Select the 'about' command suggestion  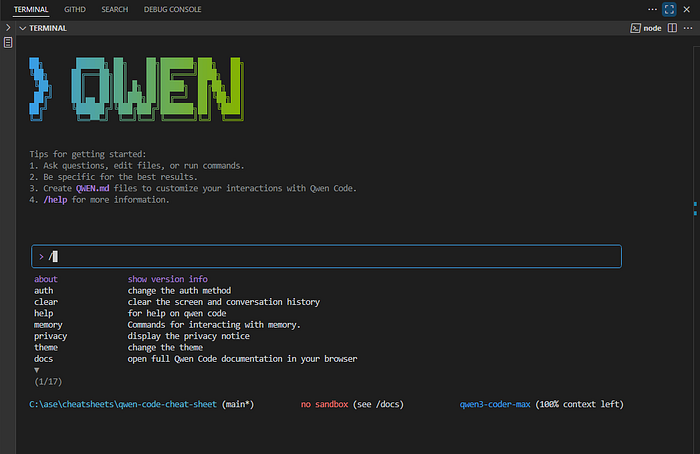click(46, 279)
